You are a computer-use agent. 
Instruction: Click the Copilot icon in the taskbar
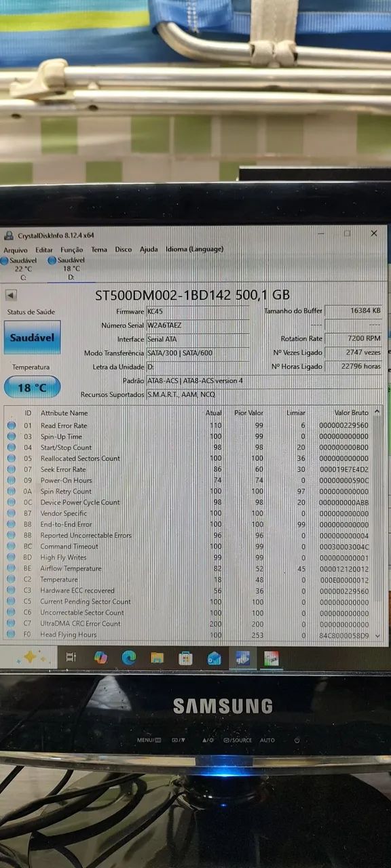[100, 657]
